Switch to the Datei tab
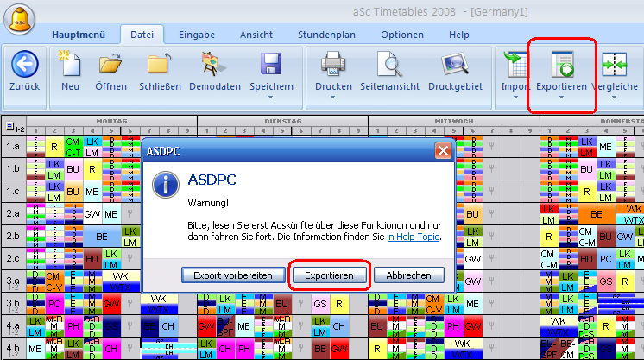 click(x=142, y=35)
